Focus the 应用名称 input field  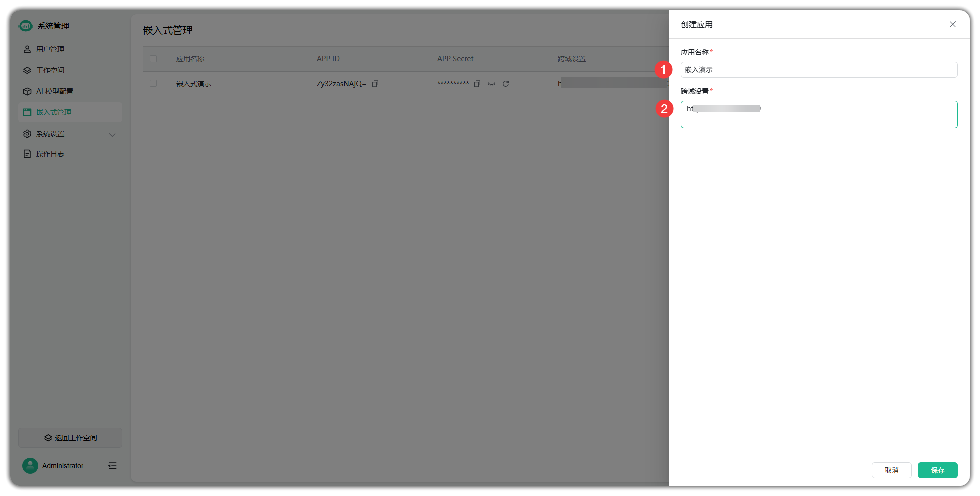coord(818,70)
